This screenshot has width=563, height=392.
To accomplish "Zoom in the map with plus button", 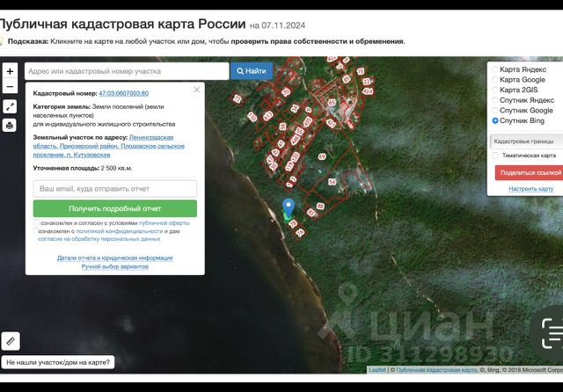I will click(10, 71).
